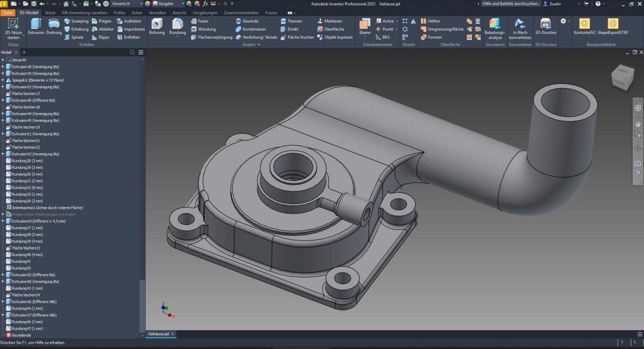
Task: Click the Home view icon in quick access toolbar
Action: coord(66,3)
